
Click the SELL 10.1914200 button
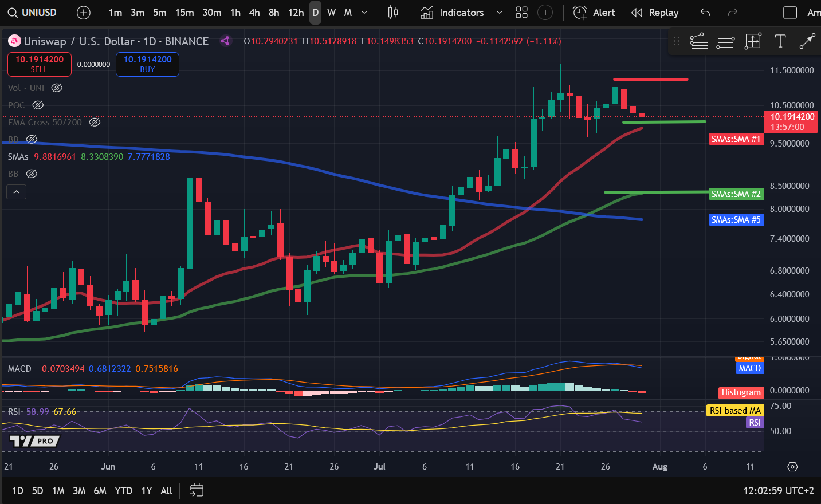coord(40,64)
